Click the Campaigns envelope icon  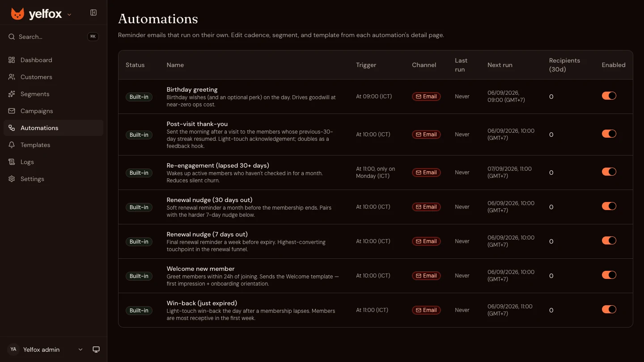[12, 111]
